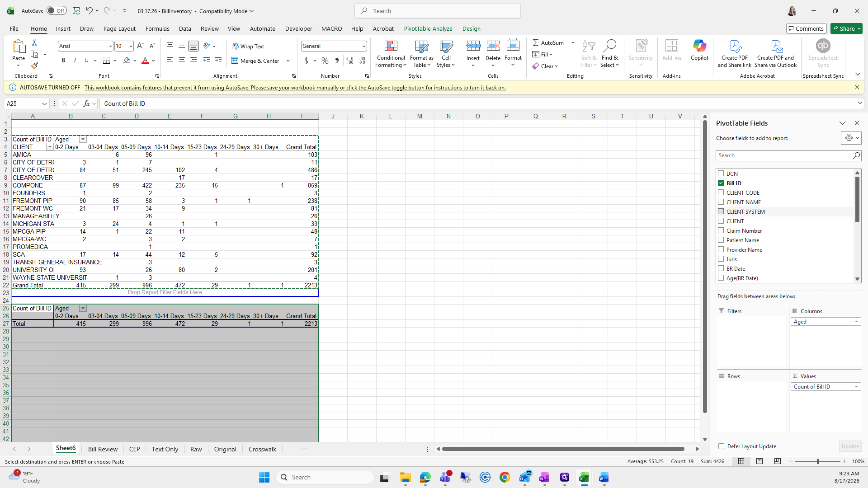The width and height of the screenshot is (868, 488).
Task: Switch to the Bill Review sheet tab
Action: pyautogui.click(x=103, y=449)
